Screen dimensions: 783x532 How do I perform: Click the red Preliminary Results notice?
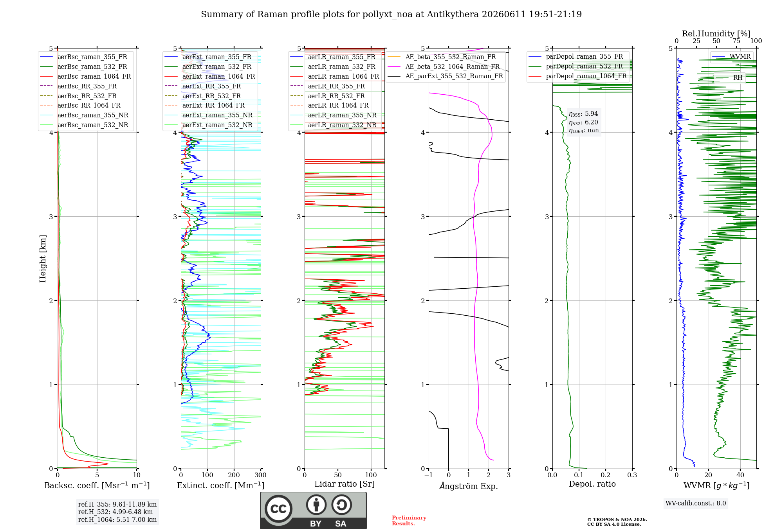[409, 521]
